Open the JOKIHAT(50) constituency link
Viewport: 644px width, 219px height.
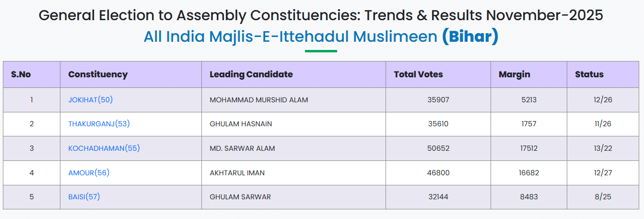[91, 100]
